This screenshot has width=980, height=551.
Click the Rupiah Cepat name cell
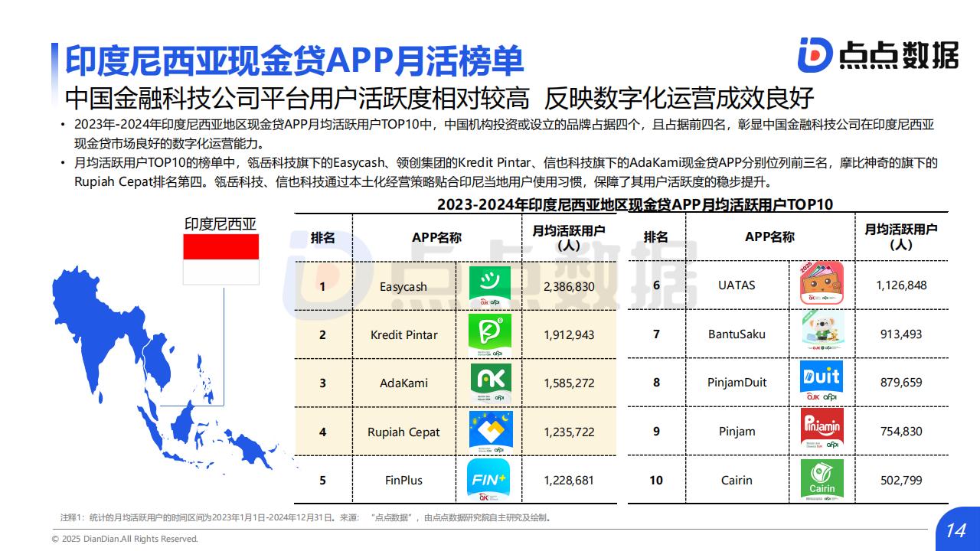click(403, 432)
